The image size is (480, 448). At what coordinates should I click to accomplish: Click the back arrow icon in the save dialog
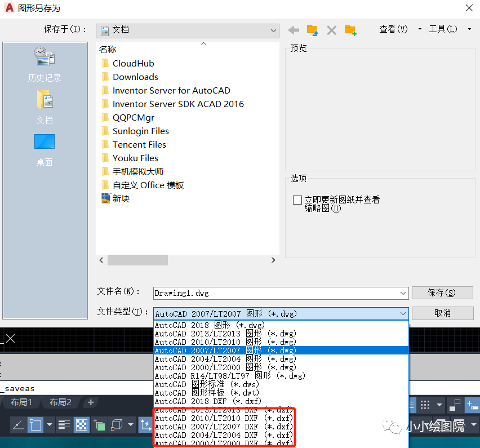coord(294,30)
